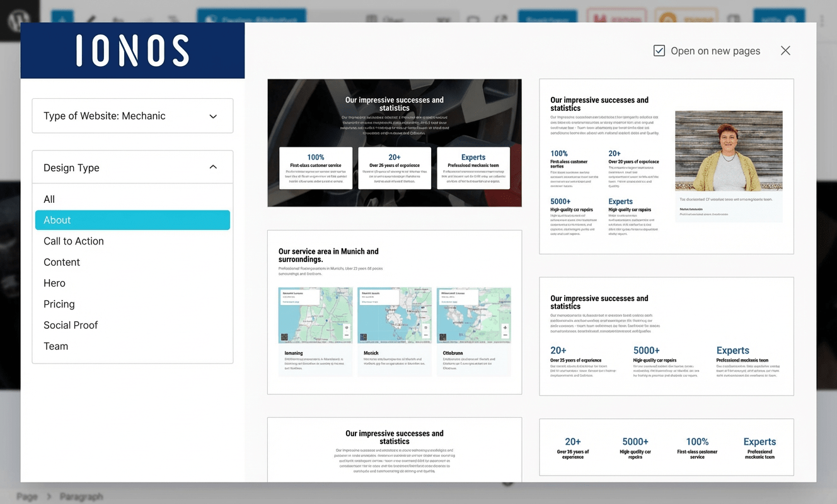Uncheck the Open on new pages checkbox

pyautogui.click(x=658, y=50)
